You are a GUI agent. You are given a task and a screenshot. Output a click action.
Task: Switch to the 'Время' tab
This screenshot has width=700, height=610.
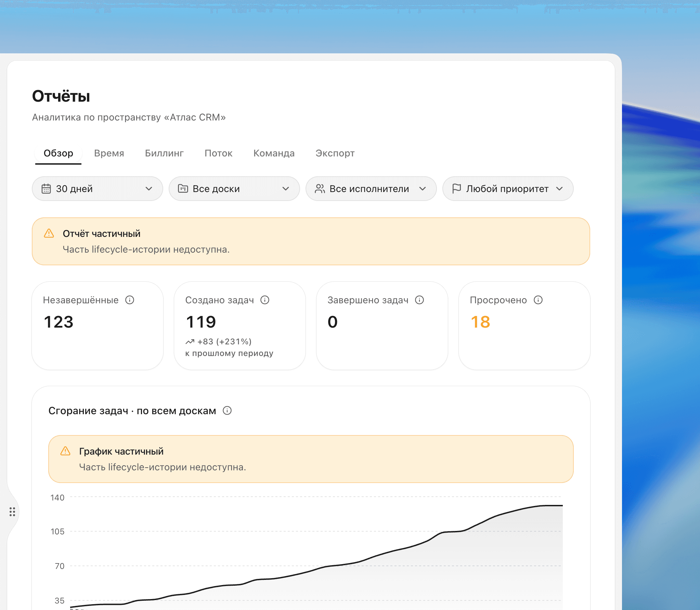point(109,153)
